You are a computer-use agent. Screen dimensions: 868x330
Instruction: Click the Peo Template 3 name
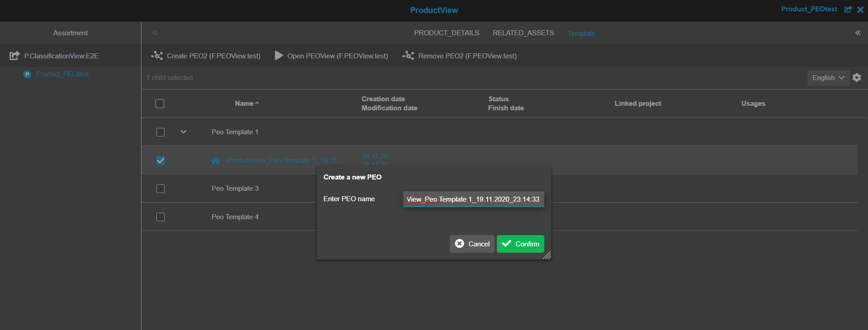click(x=235, y=189)
